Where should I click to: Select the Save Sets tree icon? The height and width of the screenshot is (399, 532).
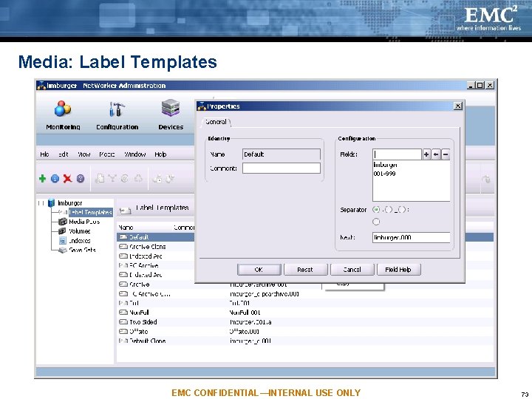62,250
